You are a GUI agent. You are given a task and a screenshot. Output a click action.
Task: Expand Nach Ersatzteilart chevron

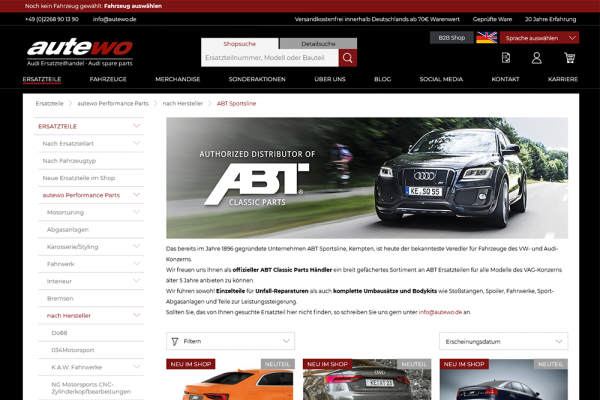tap(136, 143)
